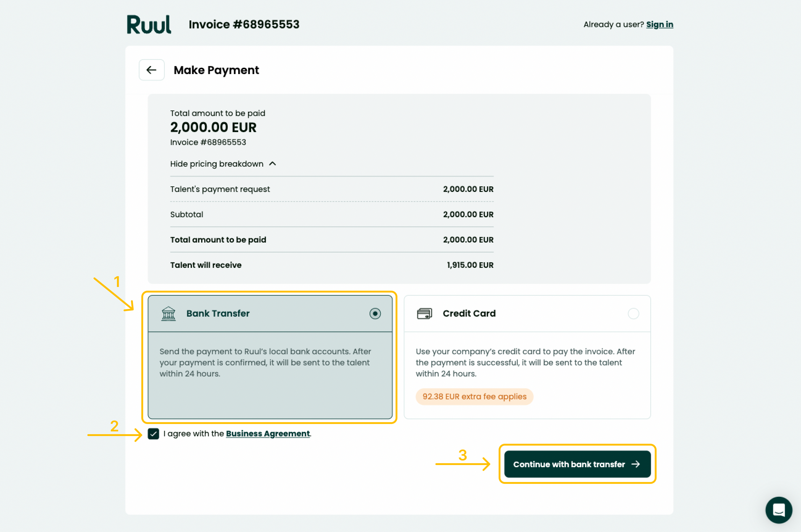Screen dimensions: 801x532
Task: Click the Invoice #68965553 header title
Action: click(244, 24)
